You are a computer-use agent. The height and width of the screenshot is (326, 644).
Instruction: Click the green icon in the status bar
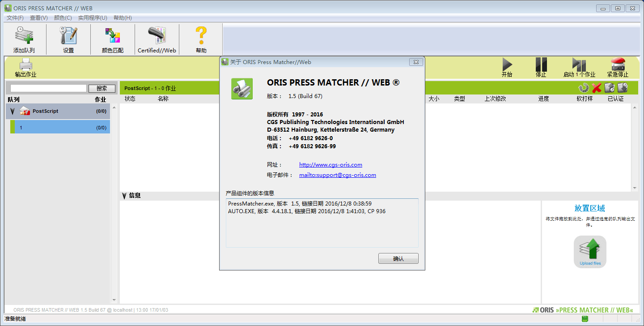point(585,319)
